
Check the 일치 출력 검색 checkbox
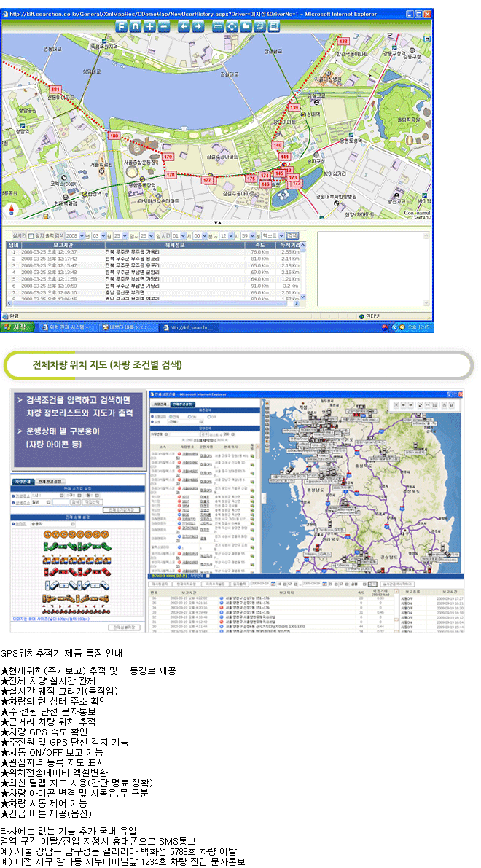coord(31,235)
